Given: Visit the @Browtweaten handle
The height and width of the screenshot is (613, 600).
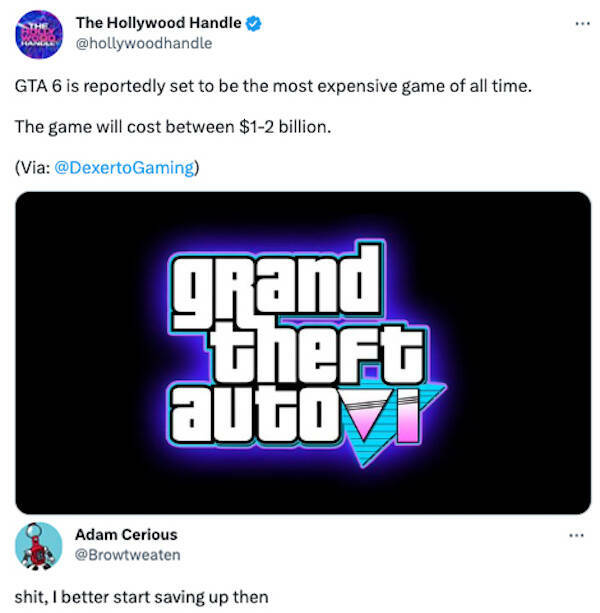Looking at the screenshot, I should 127,555.
